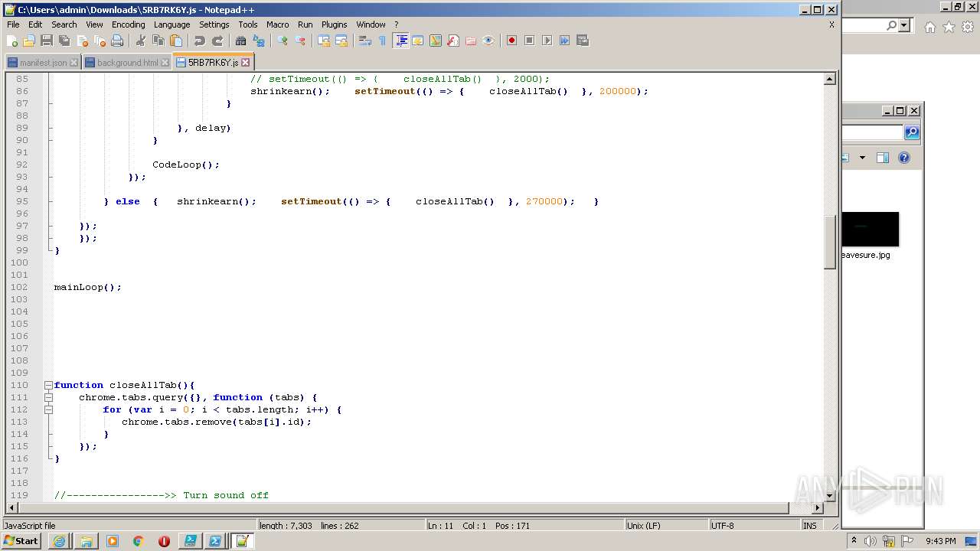Toggle the Monitoring eye icon
The width and height of the screenshot is (980, 551).
pyautogui.click(x=488, y=41)
